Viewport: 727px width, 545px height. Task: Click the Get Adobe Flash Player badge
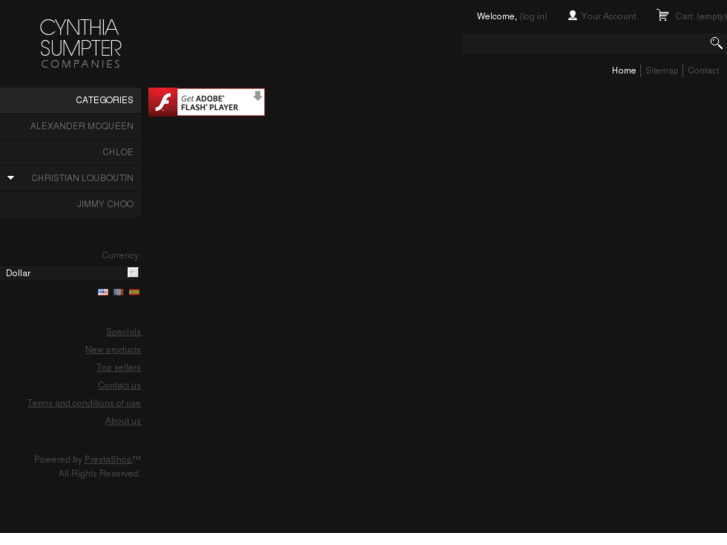point(207,102)
